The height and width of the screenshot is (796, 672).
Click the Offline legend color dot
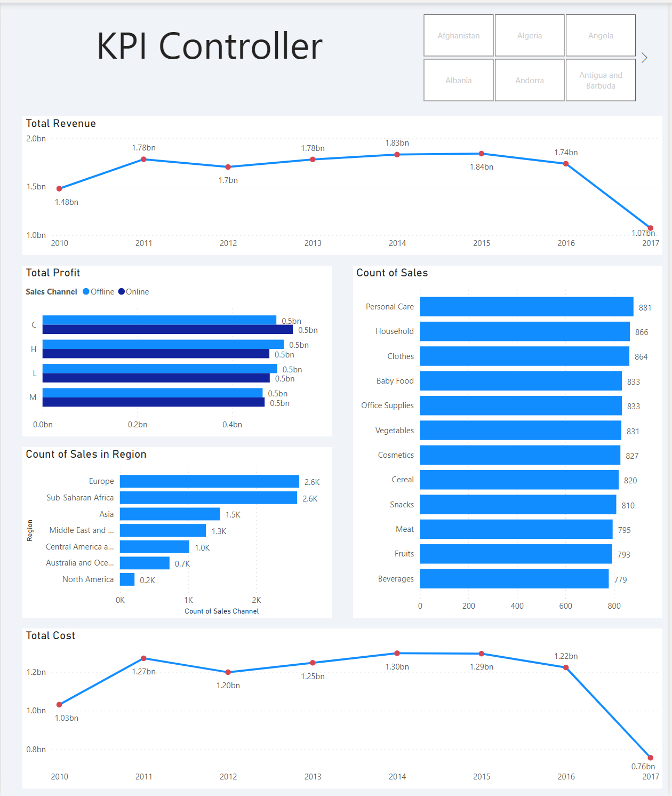click(x=86, y=292)
